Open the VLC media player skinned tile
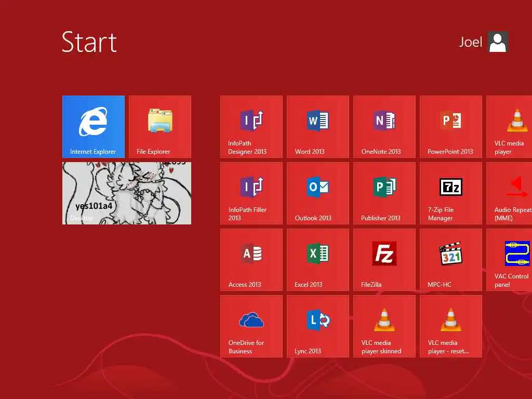The image size is (532, 399). tap(384, 326)
